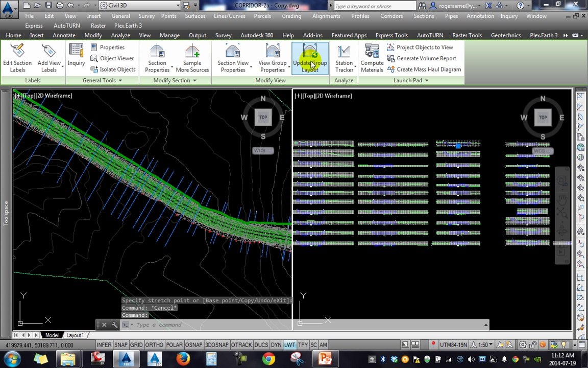Open Edit Section Labels tool
Viewport: 588px width, 368px height.
click(x=17, y=58)
